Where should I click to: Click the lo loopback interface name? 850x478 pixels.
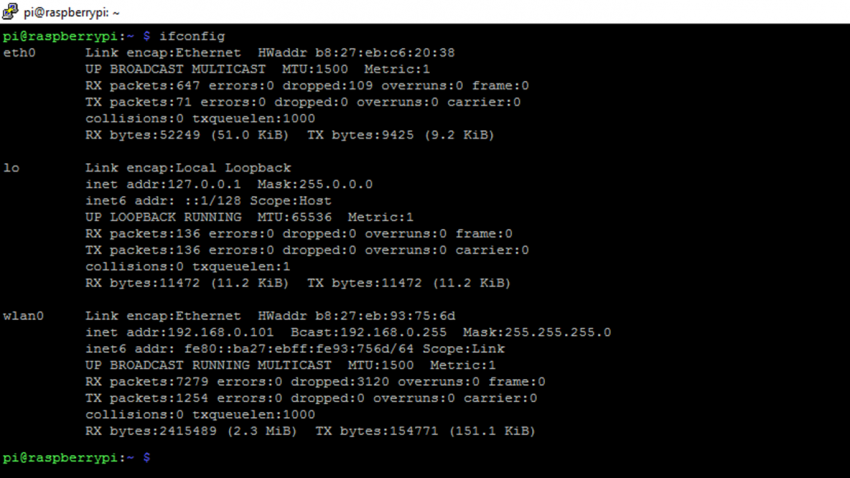tap(11, 167)
